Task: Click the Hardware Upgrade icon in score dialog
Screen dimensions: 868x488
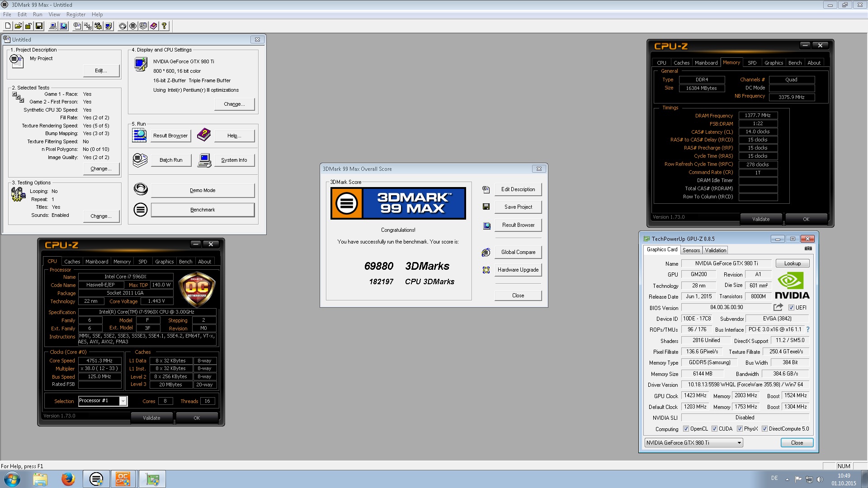Action: (x=486, y=270)
